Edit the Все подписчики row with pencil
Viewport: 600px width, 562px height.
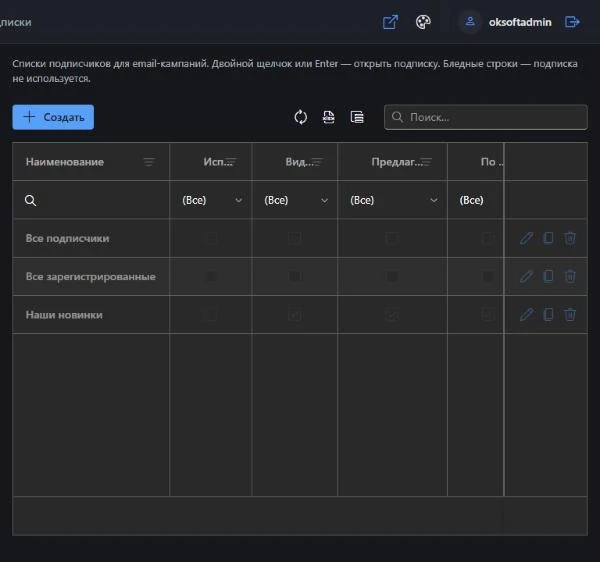tap(527, 238)
